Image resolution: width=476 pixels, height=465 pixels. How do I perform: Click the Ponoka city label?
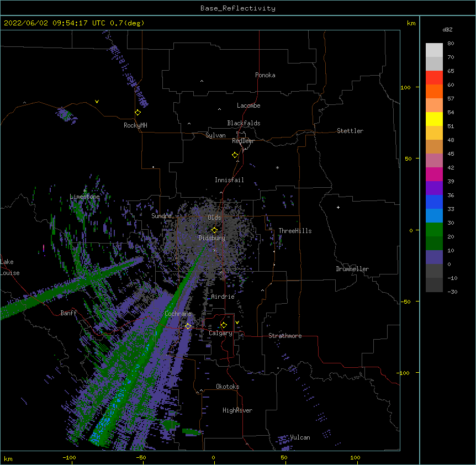click(x=265, y=75)
